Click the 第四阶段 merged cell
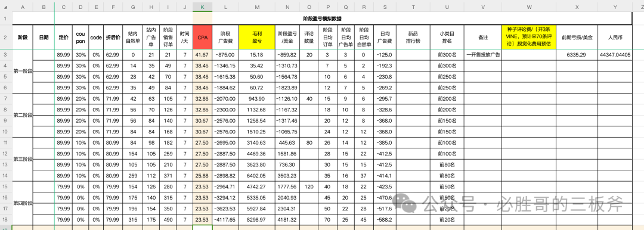The height and width of the screenshot is (230, 644). pos(23,203)
